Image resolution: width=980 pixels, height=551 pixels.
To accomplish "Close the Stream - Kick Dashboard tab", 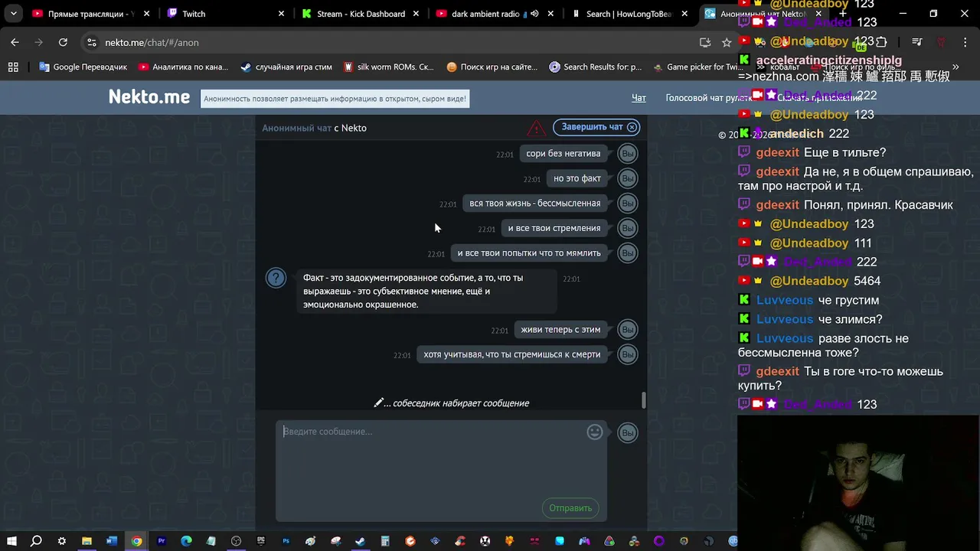I will coord(416,14).
